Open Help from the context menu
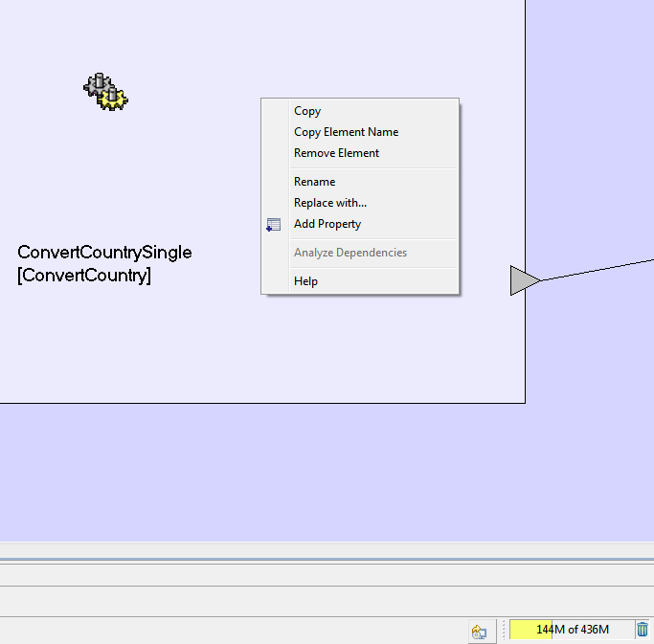 point(305,281)
